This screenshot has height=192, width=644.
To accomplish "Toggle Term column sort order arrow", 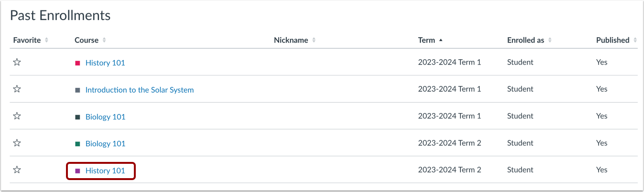I will pyautogui.click(x=441, y=40).
